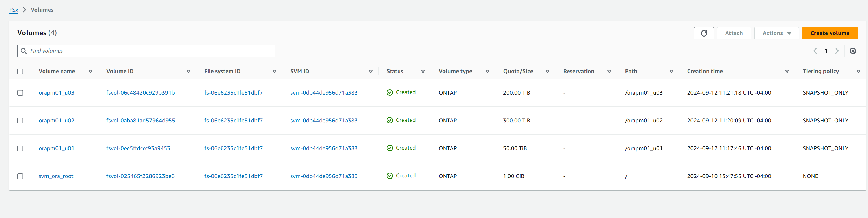Open file system link in orapm01_u01 row
Viewport: 868px width, 218px height.
click(233, 148)
